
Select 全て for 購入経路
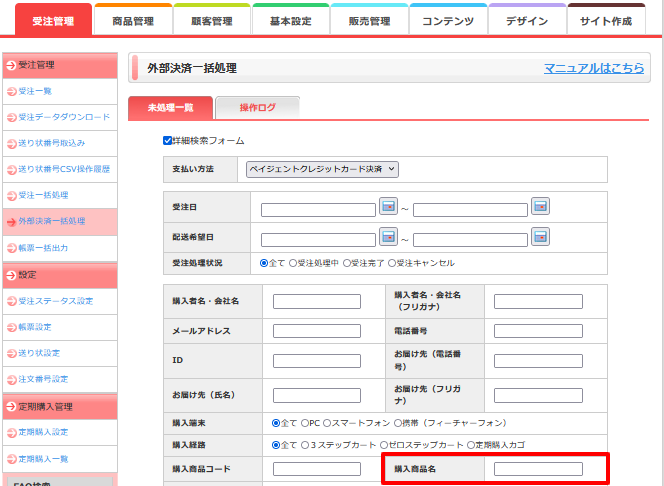click(276, 445)
